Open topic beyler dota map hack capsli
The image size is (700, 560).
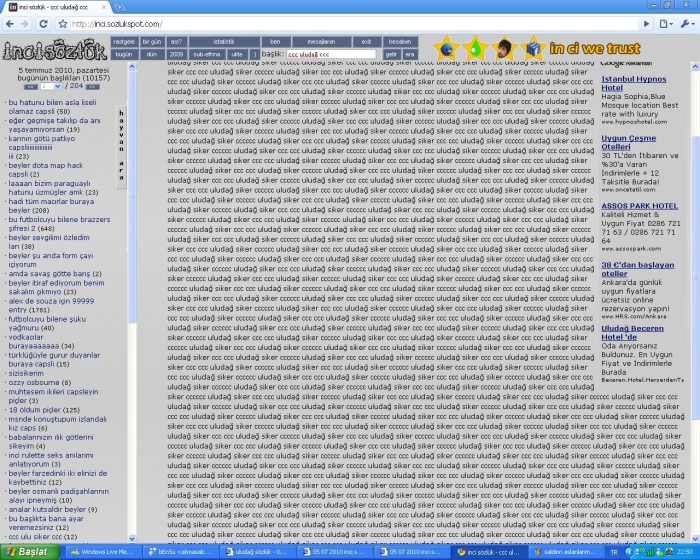pyautogui.click(x=46, y=170)
